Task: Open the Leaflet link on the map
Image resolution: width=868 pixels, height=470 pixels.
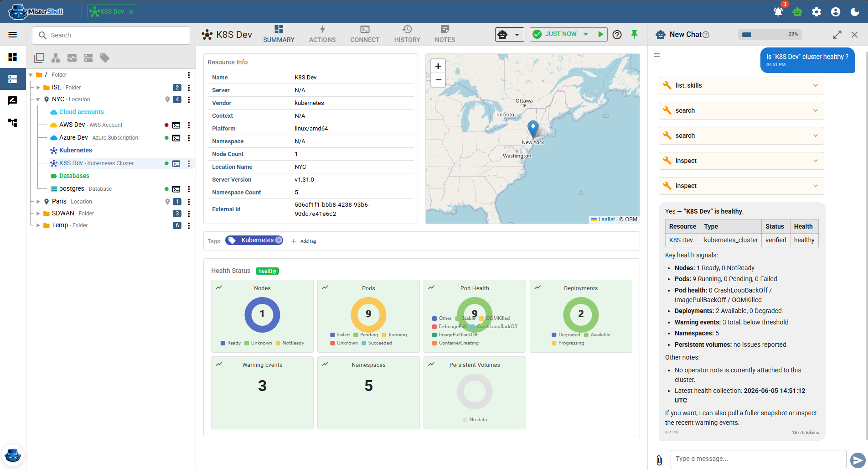Action: point(606,219)
